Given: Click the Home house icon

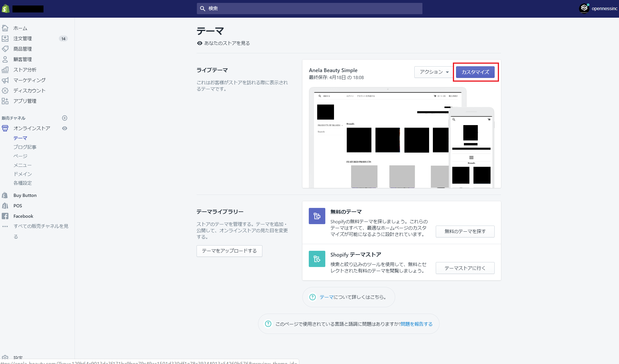Looking at the screenshot, I should (5, 28).
